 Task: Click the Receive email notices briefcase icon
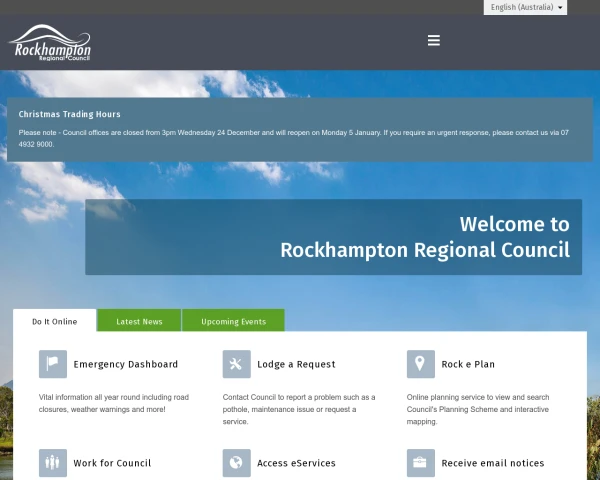pos(420,463)
